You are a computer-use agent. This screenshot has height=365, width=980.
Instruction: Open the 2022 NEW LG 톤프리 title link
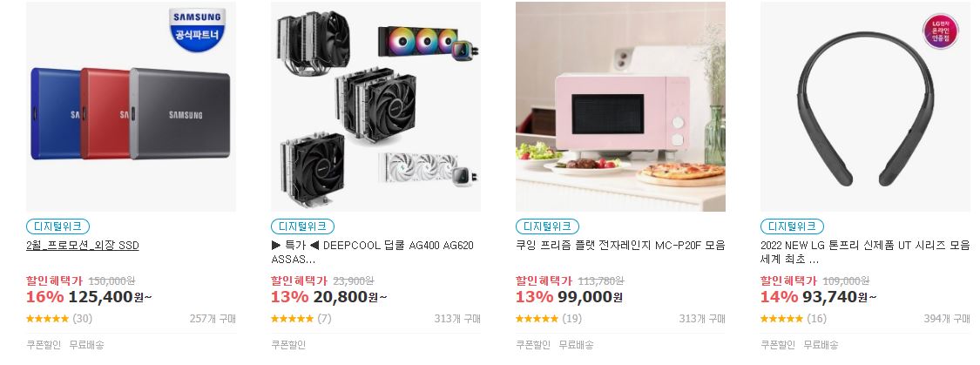(866, 252)
